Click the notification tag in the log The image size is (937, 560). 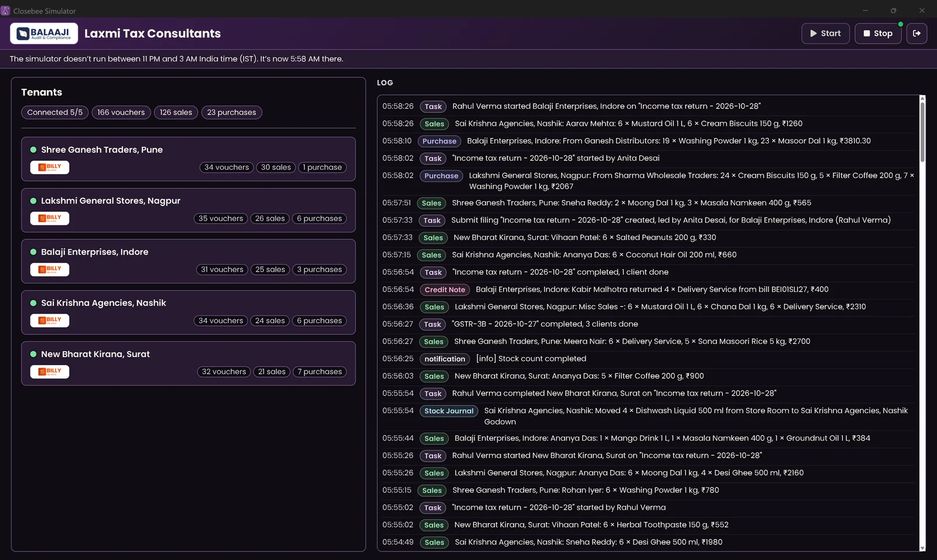(x=445, y=359)
